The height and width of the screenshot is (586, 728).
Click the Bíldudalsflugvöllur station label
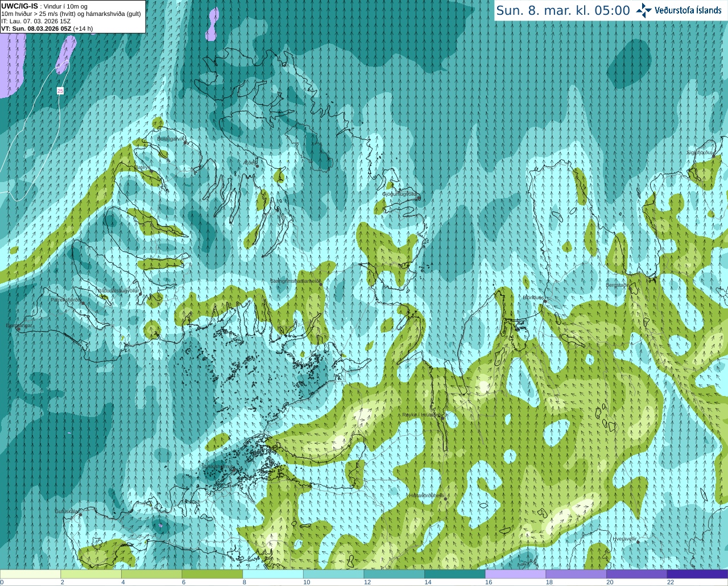119,291
